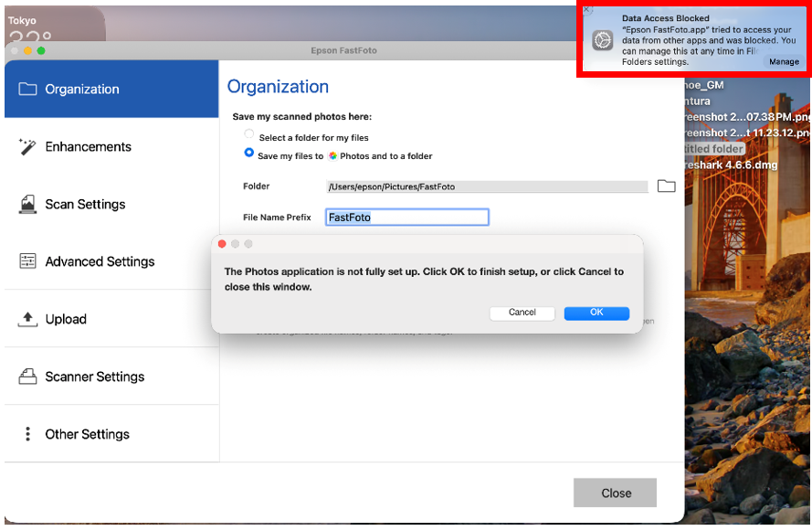This screenshot has width=812, height=531.
Task: Click the Organization folder icon
Action: pyautogui.click(x=27, y=89)
